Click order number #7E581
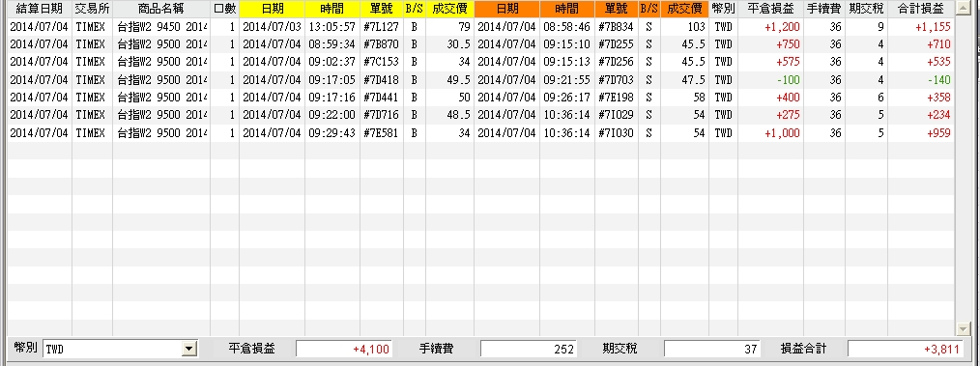This screenshot has height=366, width=980. 381,133
